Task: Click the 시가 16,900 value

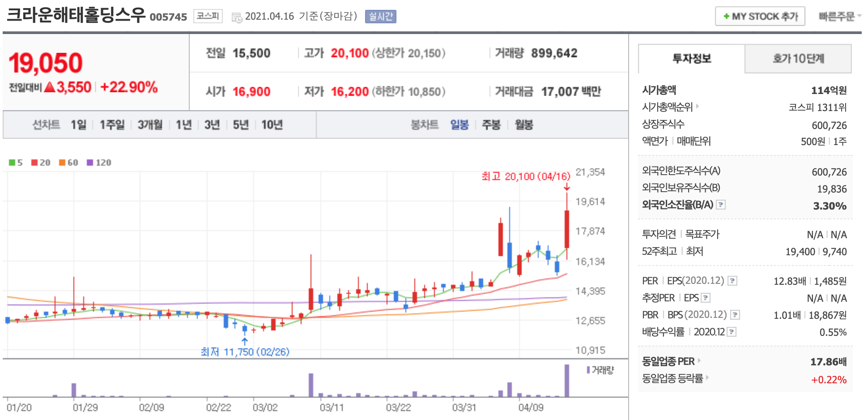Action: [x=251, y=92]
